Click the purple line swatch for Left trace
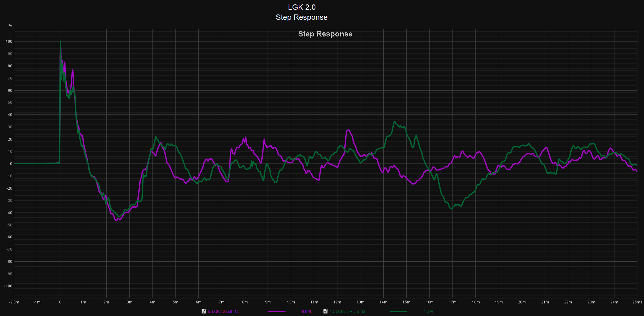This screenshot has height=316, width=644. click(x=277, y=312)
